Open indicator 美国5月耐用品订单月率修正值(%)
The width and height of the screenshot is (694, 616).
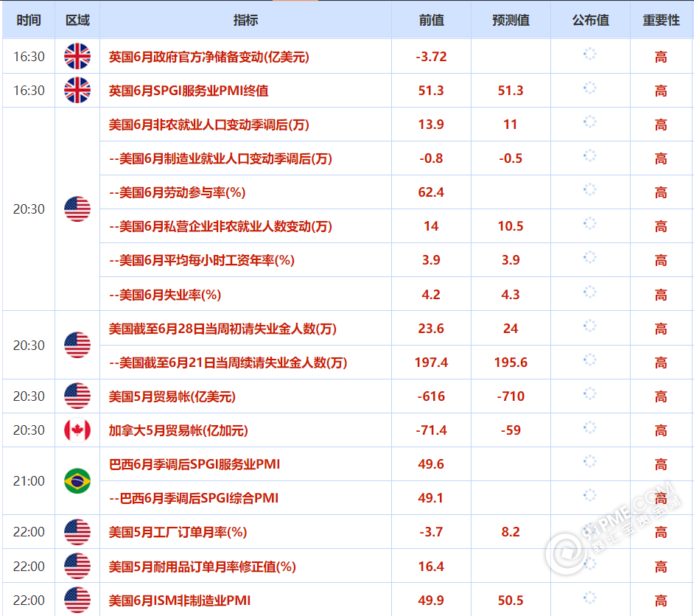203,567
